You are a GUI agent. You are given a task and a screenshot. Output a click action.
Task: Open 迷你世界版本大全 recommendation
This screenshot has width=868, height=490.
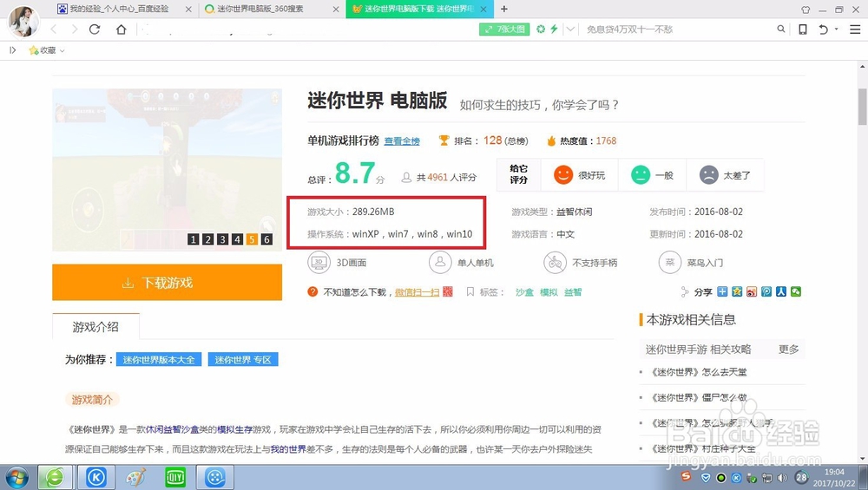159,360
